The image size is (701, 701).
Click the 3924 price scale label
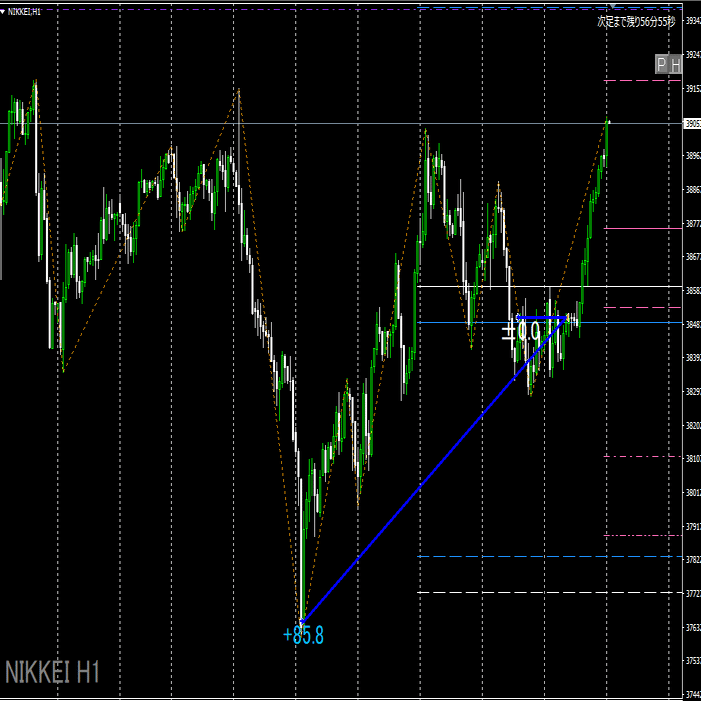(693, 55)
